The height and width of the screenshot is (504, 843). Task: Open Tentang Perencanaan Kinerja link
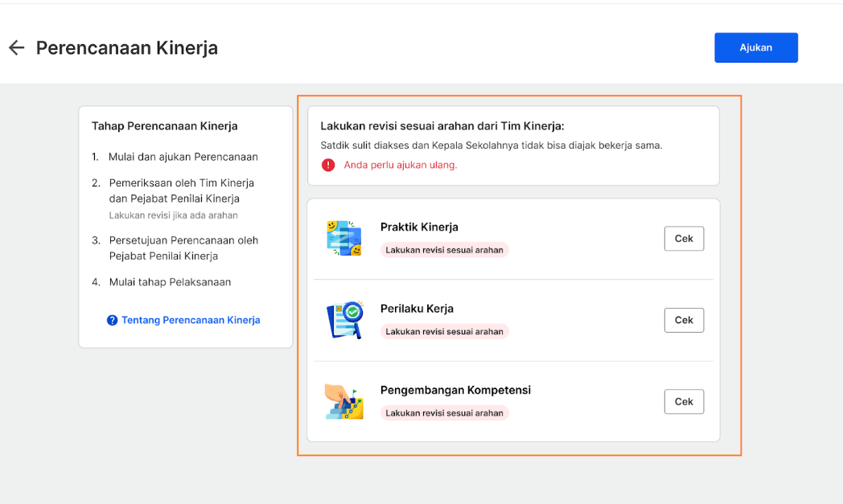(x=191, y=320)
